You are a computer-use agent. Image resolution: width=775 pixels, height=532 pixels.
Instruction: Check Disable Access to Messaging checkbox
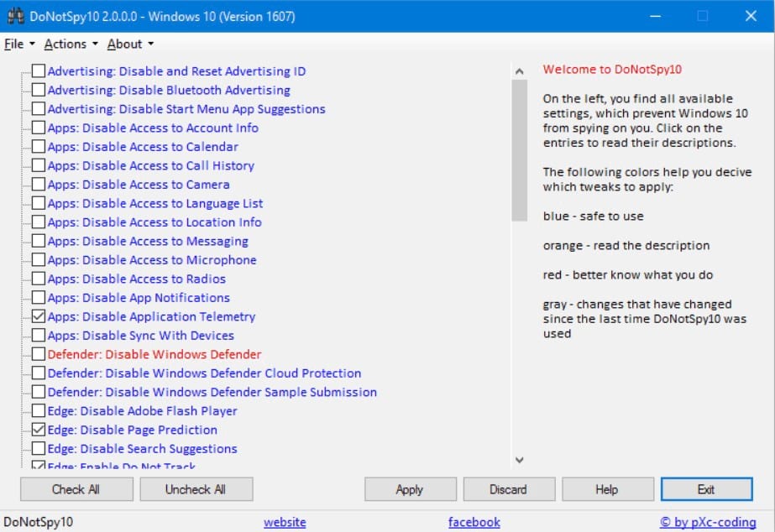tap(39, 241)
